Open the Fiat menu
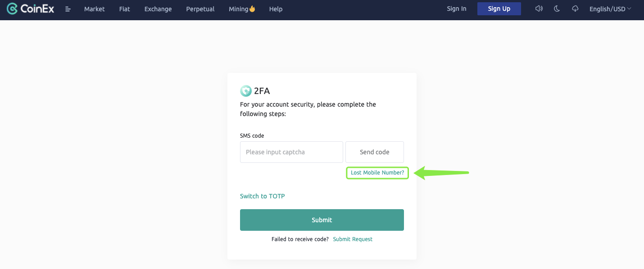 pyautogui.click(x=124, y=9)
